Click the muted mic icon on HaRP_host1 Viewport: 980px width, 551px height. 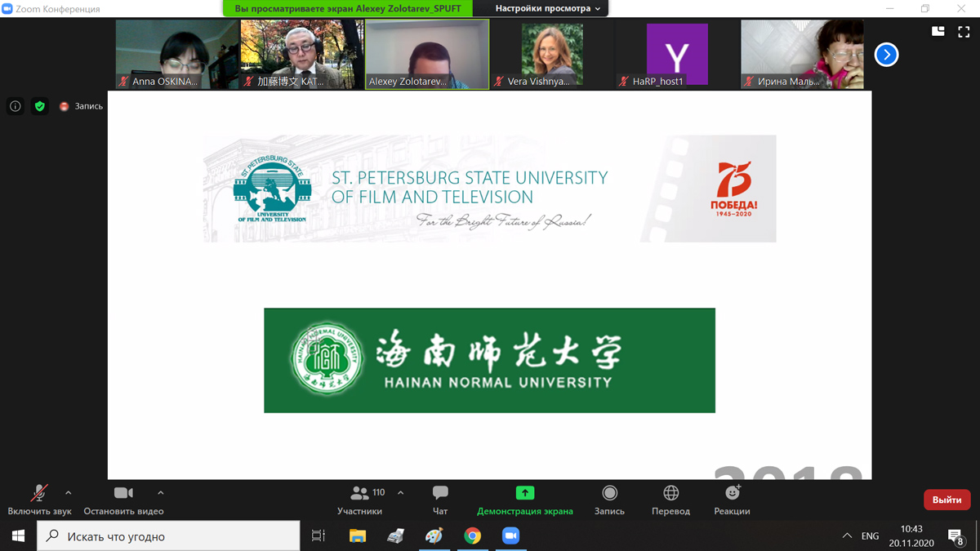[624, 82]
